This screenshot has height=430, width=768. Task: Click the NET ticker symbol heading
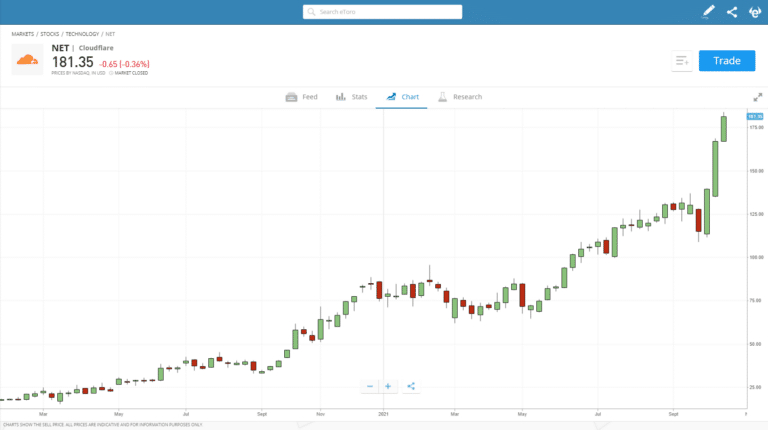tap(60, 48)
